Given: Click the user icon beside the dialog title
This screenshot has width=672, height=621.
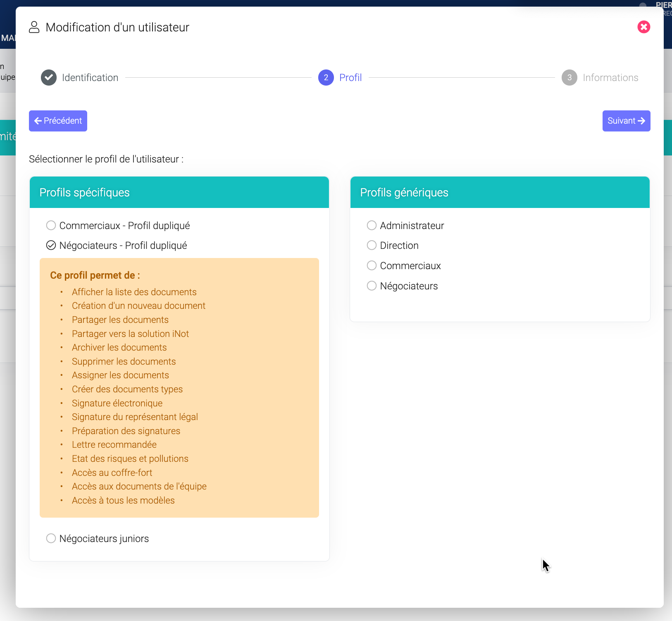Looking at the screenshot, I should 34,27.
